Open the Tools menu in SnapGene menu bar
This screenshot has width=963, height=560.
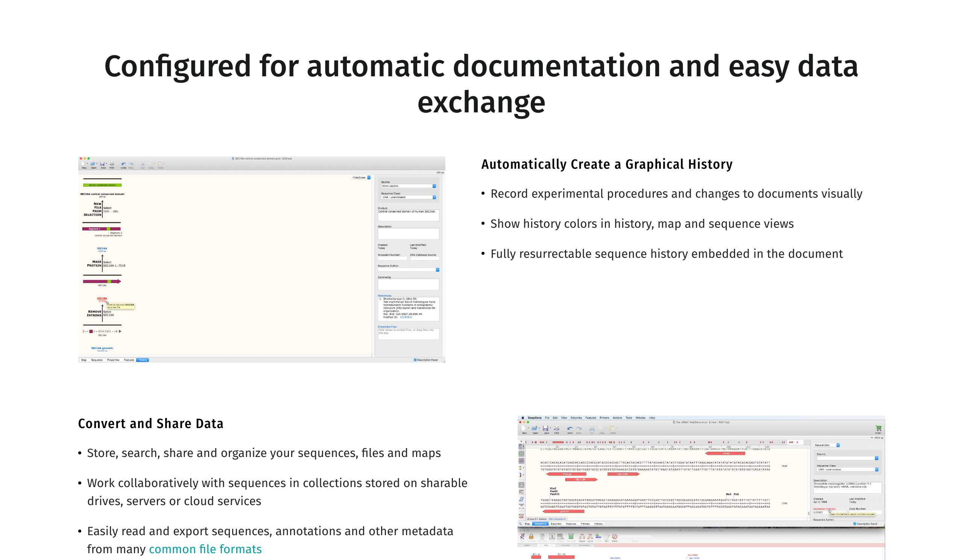(629, 418)
